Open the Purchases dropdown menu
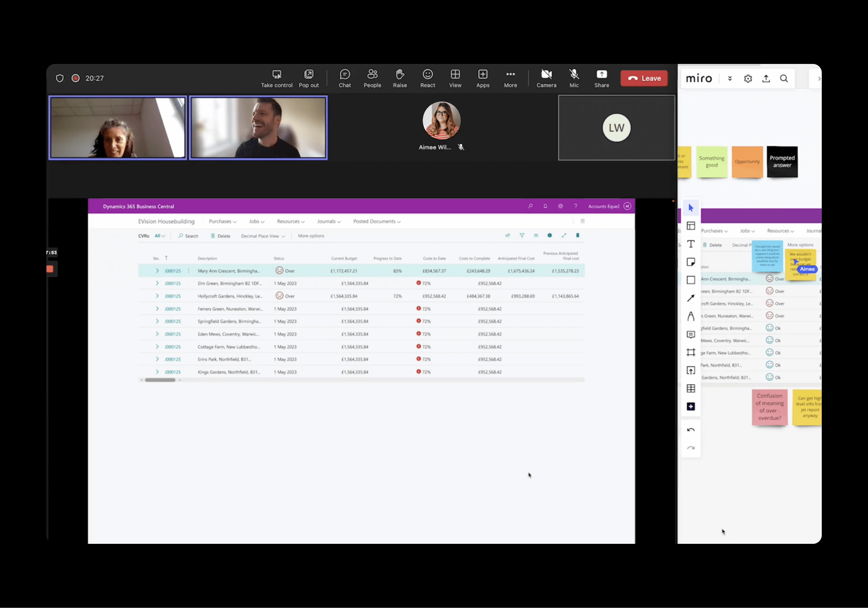868x608 pixels. (x=222, y=221)
